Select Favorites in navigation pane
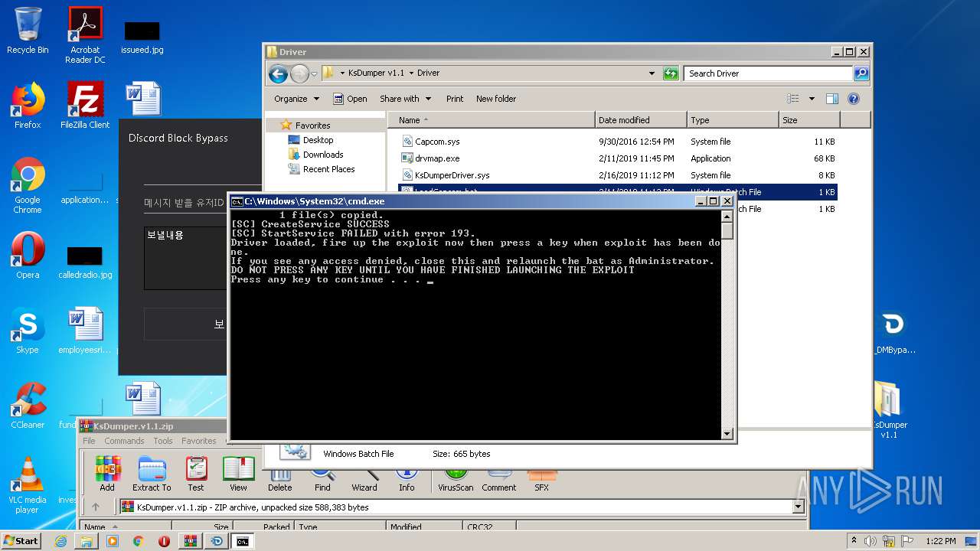 click(305, 126)
